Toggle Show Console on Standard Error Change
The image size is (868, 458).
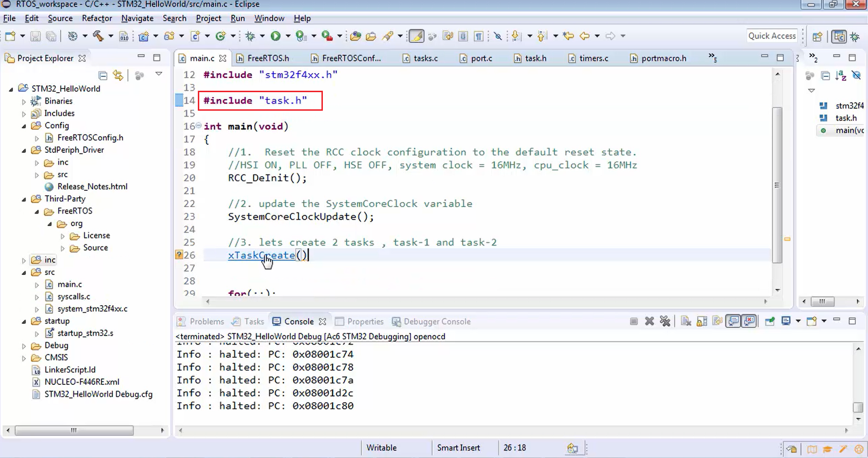[x=749, y=321]
